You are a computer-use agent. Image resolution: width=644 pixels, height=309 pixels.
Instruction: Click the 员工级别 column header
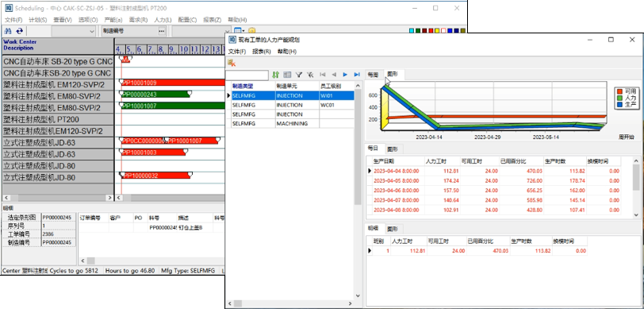point(336,86)
